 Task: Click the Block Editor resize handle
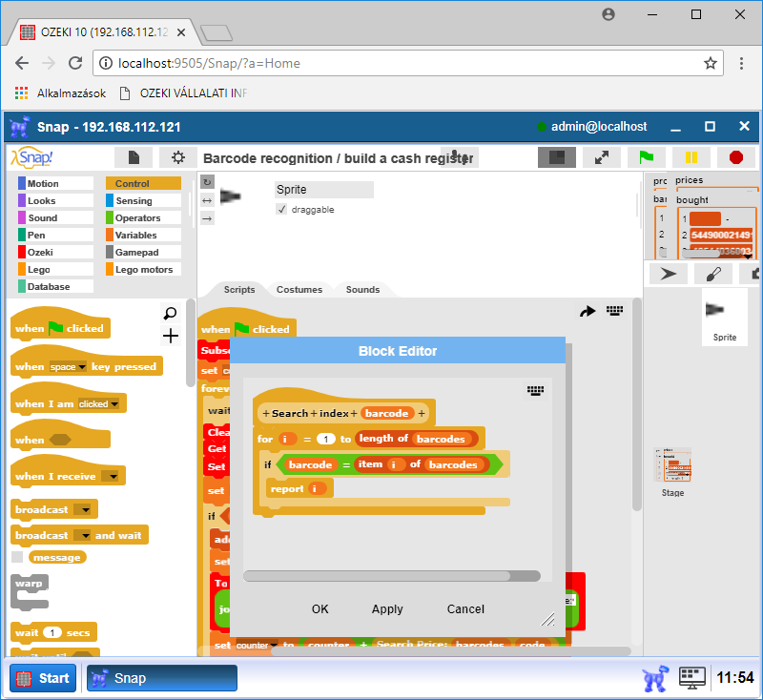(x=547, y=619)
